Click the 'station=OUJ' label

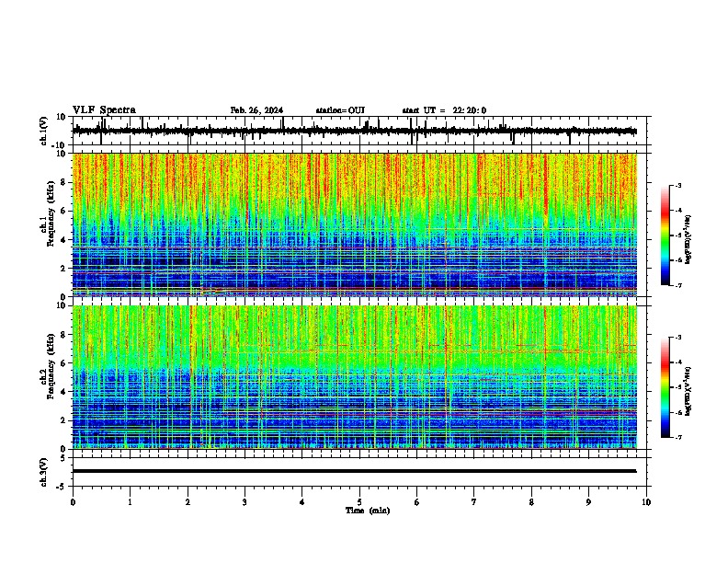pos(340,110)
